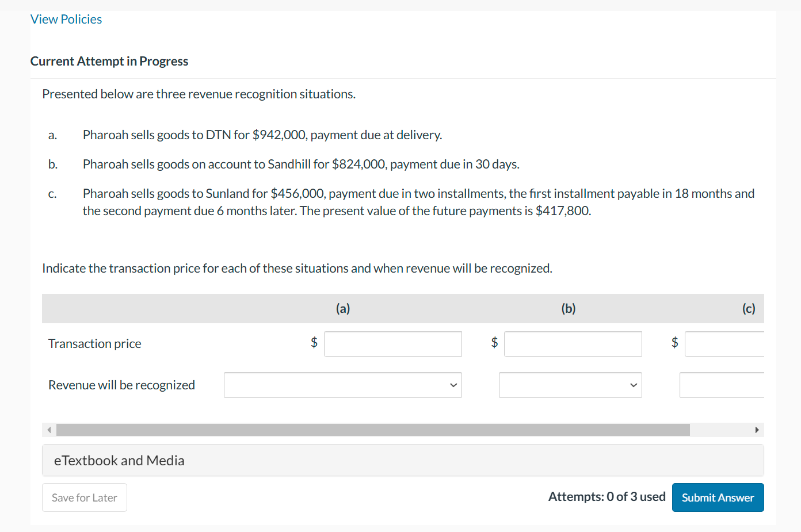Image resolution: width=801 pixels, height=532 pixels.
Task: Click the (b) column header in the table
Action: pyautogui.click(x=568, y=308)
